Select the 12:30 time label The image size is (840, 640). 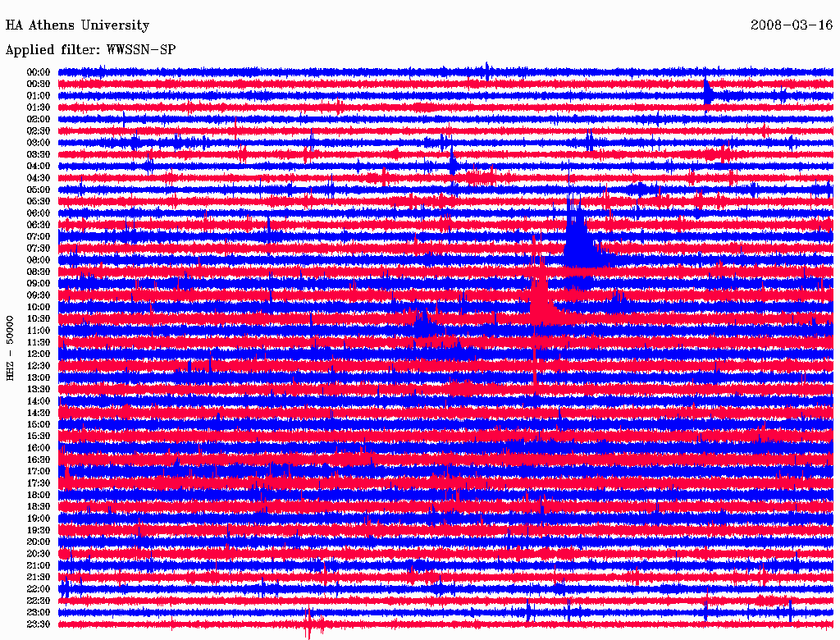pyautogui.click(x=39, y=366)
